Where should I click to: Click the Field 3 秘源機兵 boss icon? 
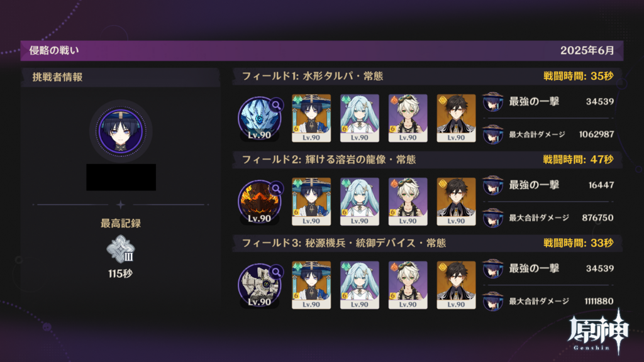click(259, 285)
